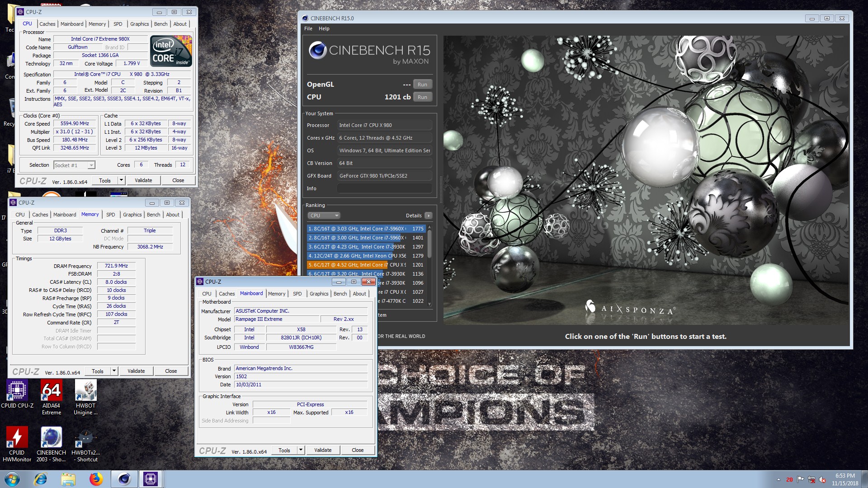868x488 pixels.
Task: Open the Cinebench Help menu
Action: point(324,28)
